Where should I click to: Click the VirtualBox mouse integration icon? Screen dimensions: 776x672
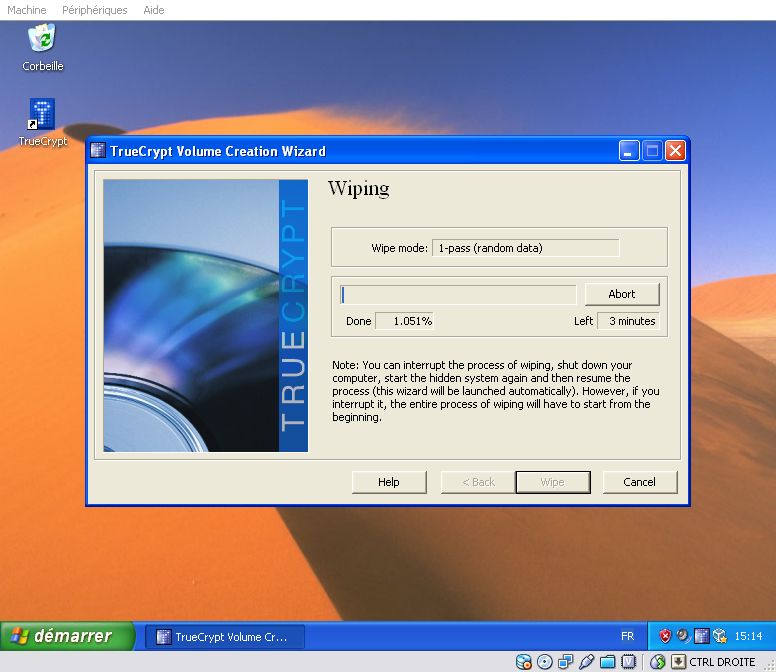click(658, 662)
